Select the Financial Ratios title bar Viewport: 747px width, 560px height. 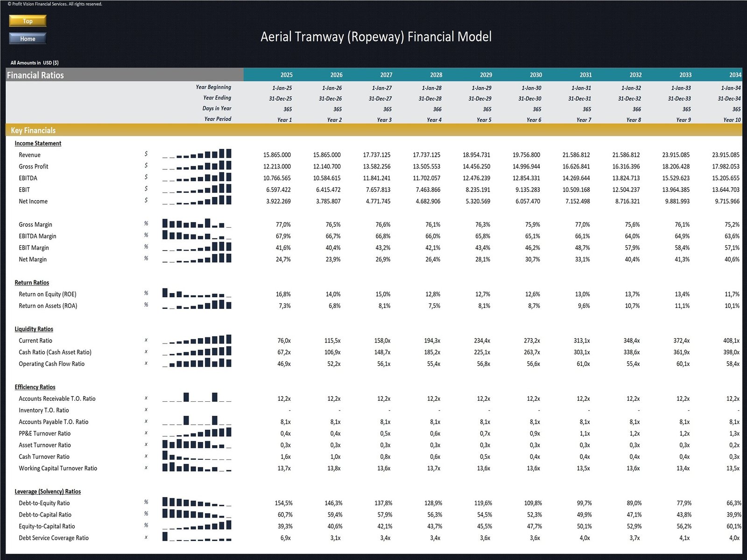click(x=35, y=75)
